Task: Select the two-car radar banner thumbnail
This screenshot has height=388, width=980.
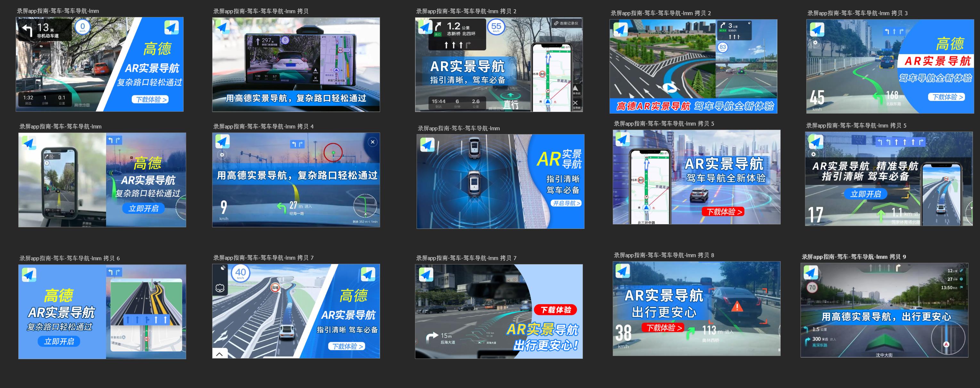Action: click(x=500, y=181)
